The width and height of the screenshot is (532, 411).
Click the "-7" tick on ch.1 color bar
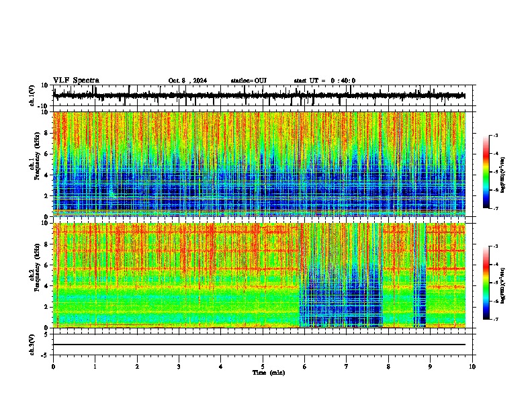(496, 209)
